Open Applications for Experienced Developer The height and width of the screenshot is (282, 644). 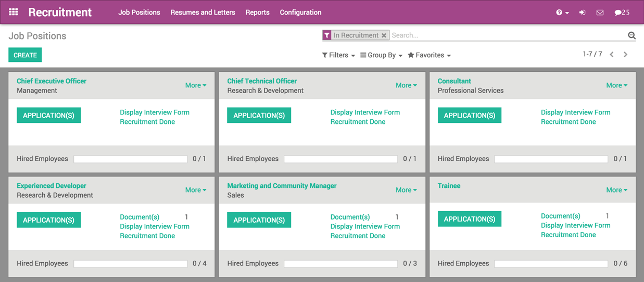tap(48, 220)
